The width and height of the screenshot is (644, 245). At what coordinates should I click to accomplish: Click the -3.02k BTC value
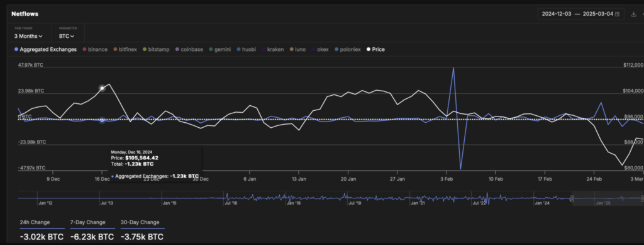[42, 237]
